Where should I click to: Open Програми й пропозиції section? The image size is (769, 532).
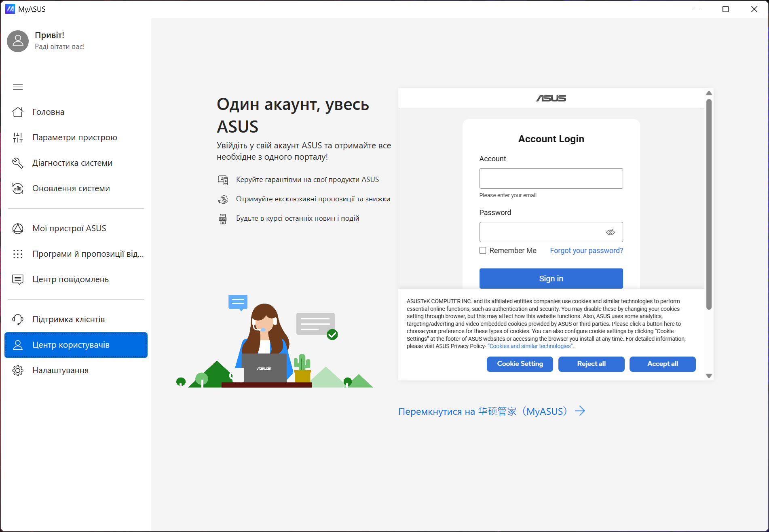tap(76, 254)
